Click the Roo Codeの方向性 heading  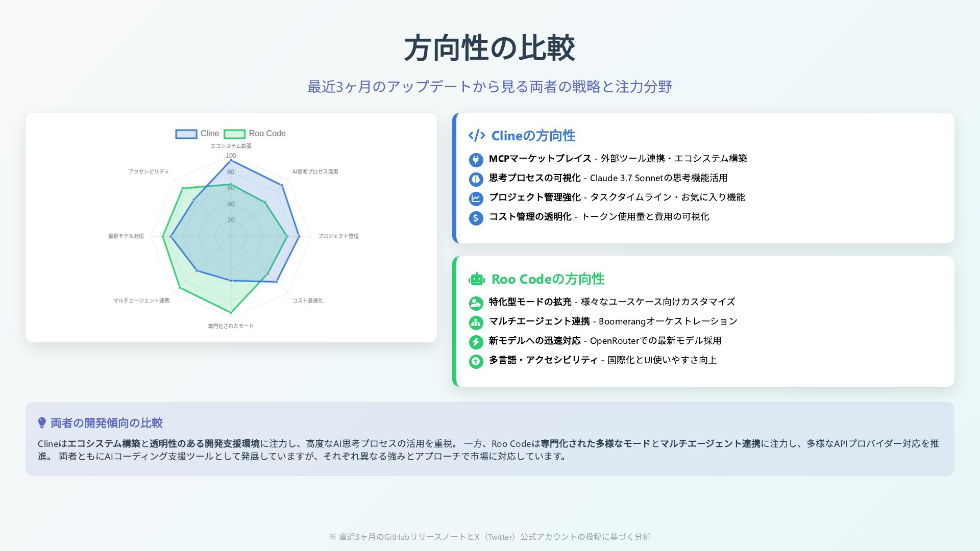click(548, 279)
